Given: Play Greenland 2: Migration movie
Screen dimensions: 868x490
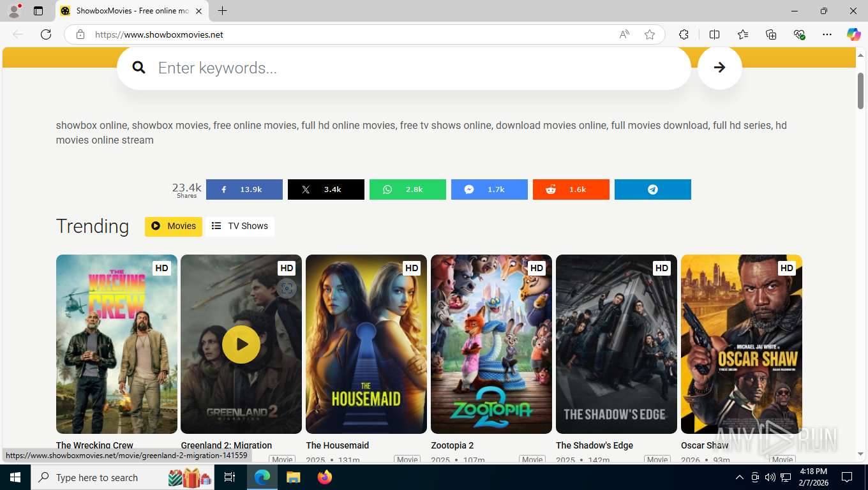Looking at the screenshot, I should (241, 345).
